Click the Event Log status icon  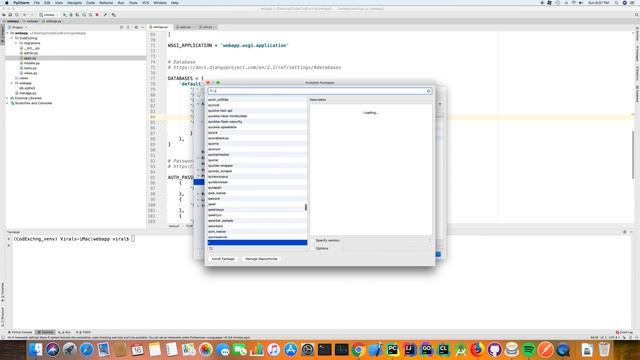click(x=624, y=332)
